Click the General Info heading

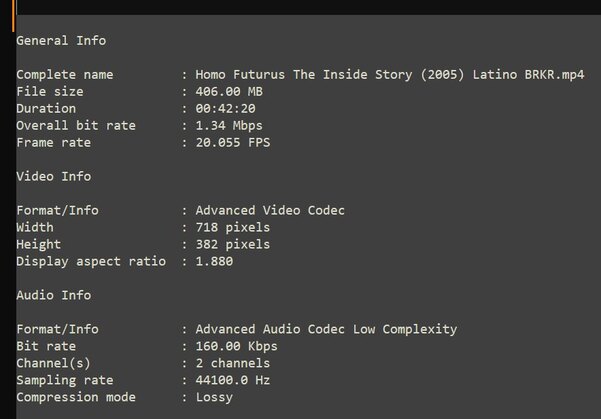pyautogui.click(x=61, y=41)
